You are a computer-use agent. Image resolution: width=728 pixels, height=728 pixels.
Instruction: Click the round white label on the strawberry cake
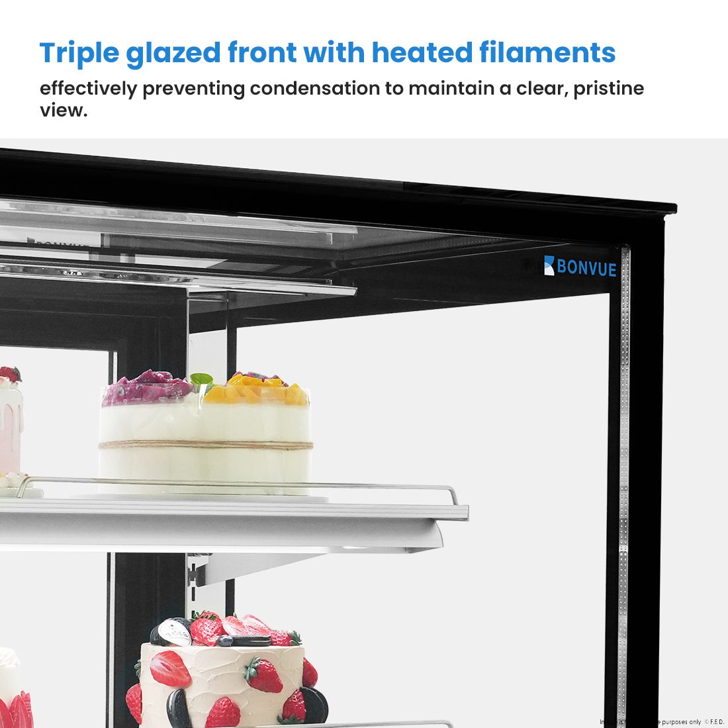174,632
